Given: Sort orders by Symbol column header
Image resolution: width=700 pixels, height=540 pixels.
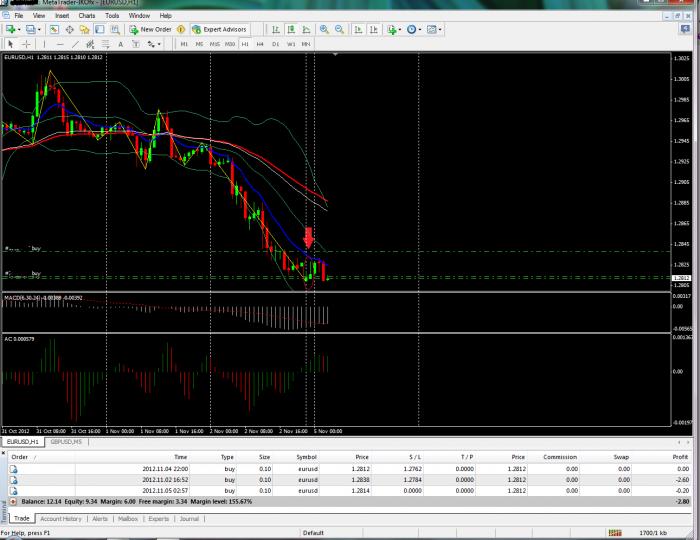Looking at the screenshot, I should tap(307, 457).
